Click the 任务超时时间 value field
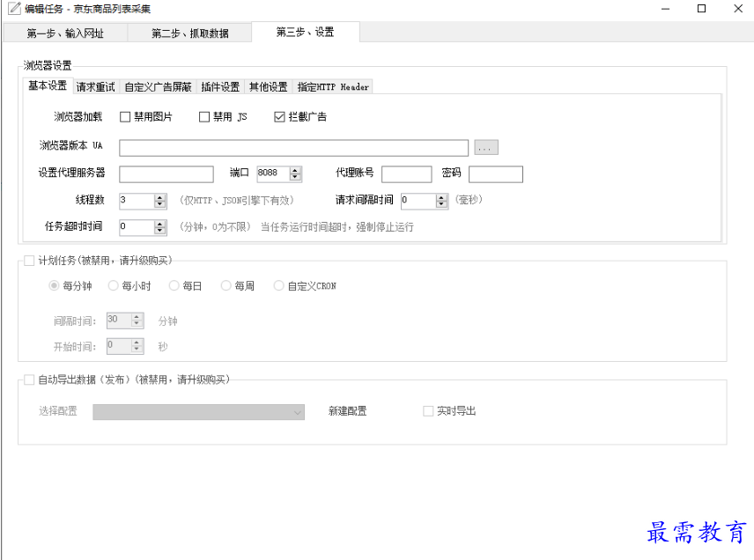This screenshot has width=754, height=560. (x=137, y=227)
